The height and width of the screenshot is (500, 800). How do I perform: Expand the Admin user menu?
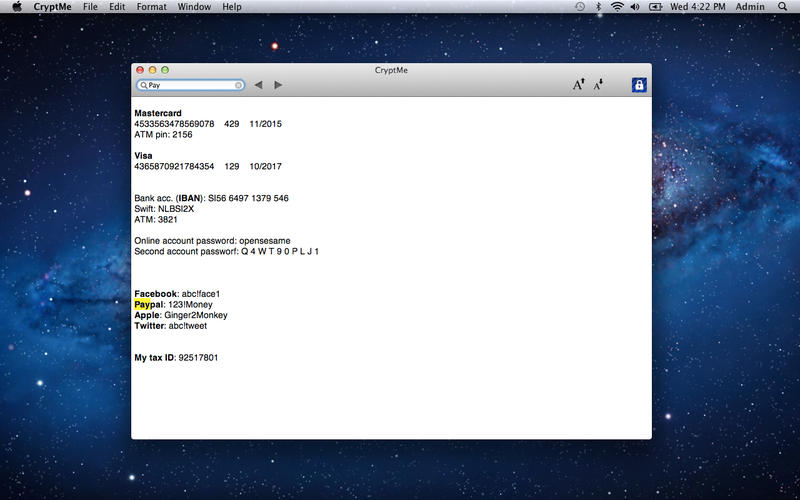click(x=750, y=7)
